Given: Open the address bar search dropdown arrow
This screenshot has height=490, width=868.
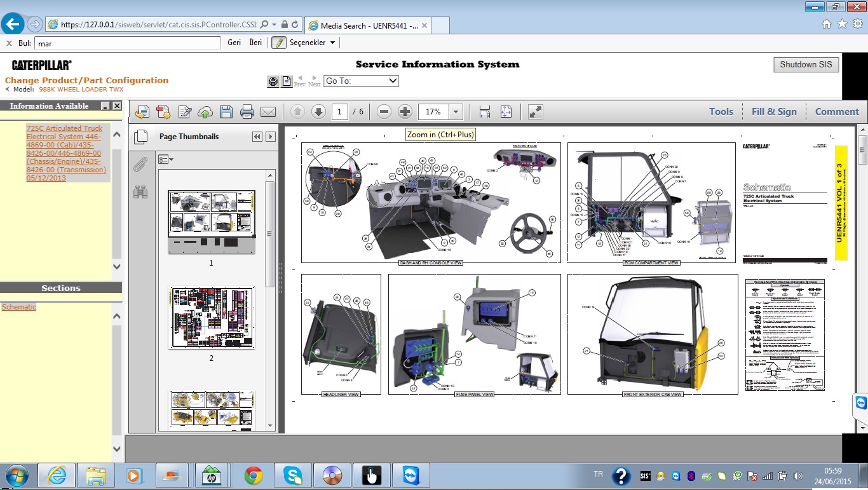Looking at the screenshot, I should pos(274,25).
